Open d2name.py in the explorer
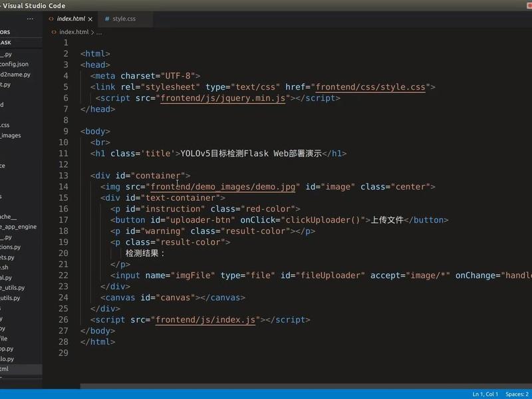This screenshot has width=532, height=399. (x=15, y=74)
